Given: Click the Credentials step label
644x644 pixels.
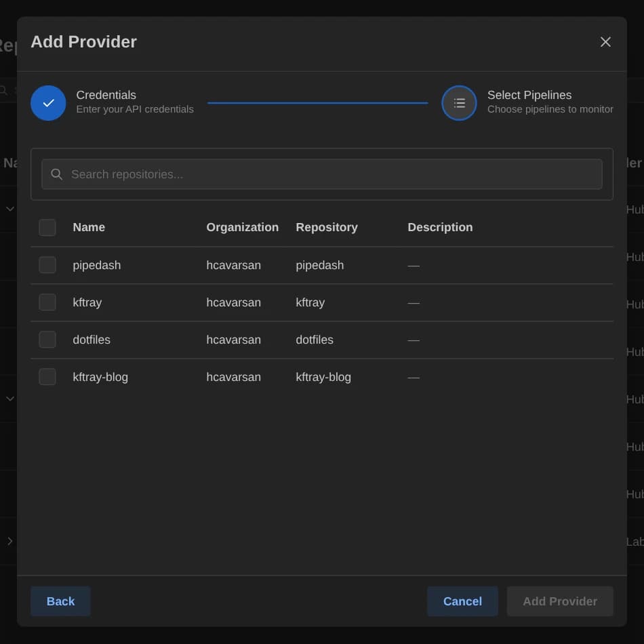Looking at the screenshot, I should (106, 95).
